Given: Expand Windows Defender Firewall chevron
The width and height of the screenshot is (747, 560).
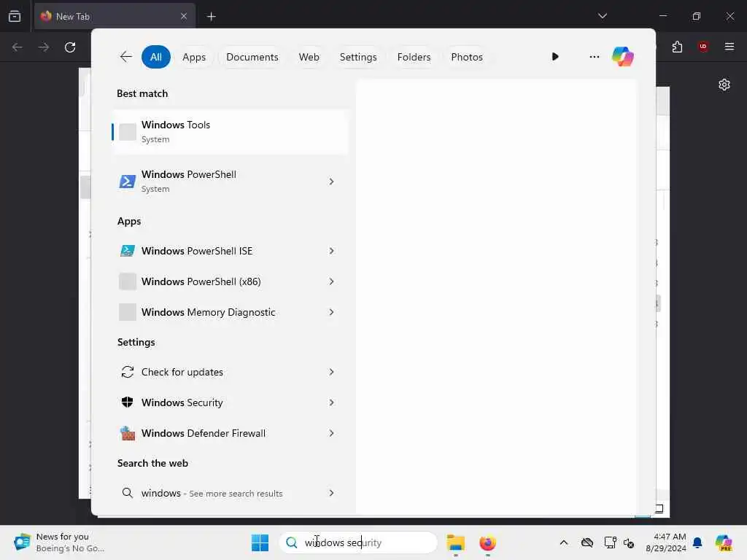Looking at the screenshot, I should point(331,433).
